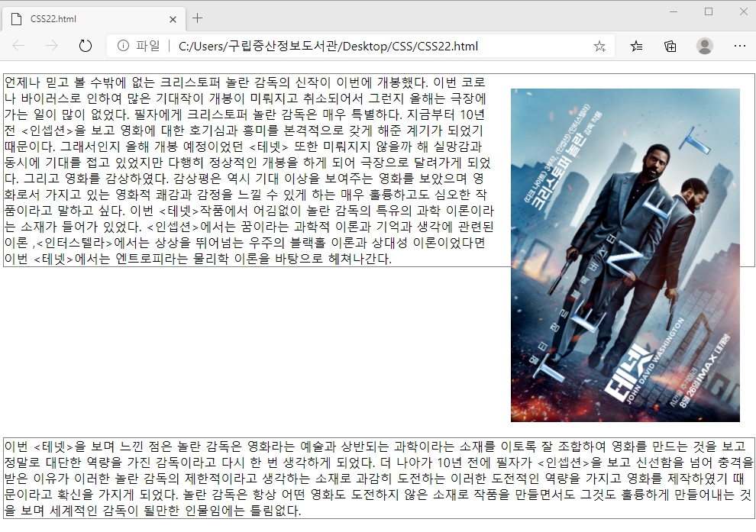Click the browser back arrow

(x=18, y=46)
